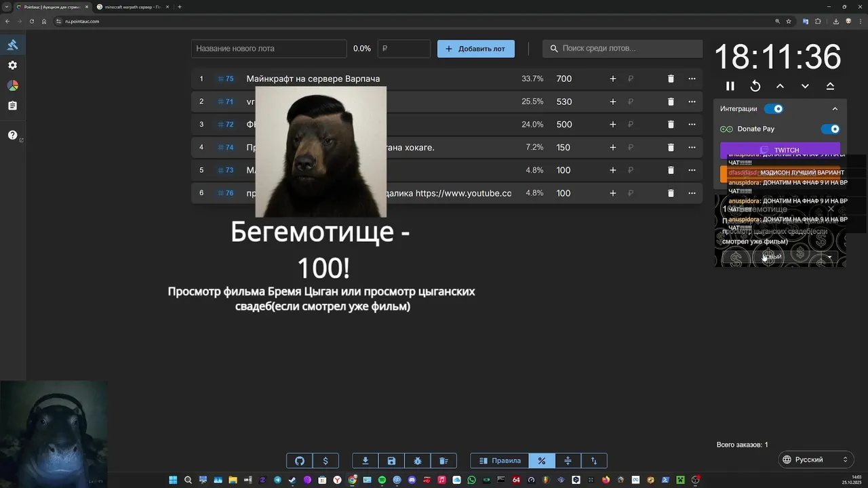Open the auction gavel page in sidebar
Image resolution: width=868 pixels, height=488 pixels.
click(12, 45)
